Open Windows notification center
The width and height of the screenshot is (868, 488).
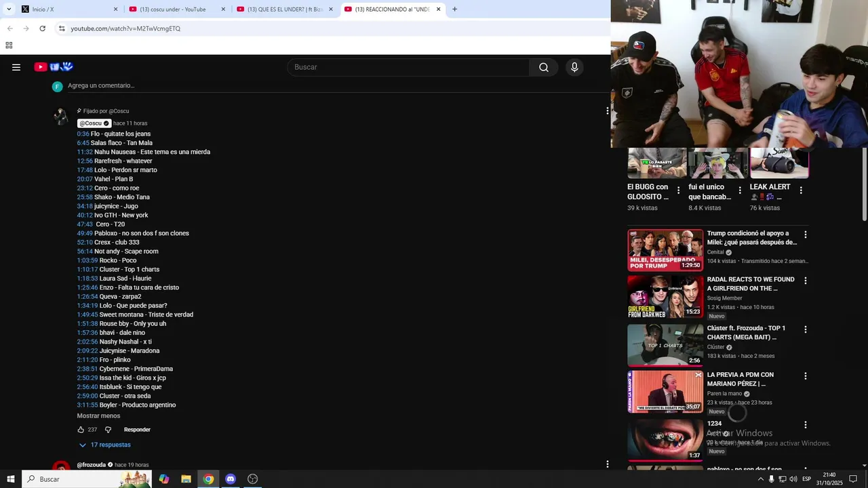pyautogui.click(x=853, y=479)
